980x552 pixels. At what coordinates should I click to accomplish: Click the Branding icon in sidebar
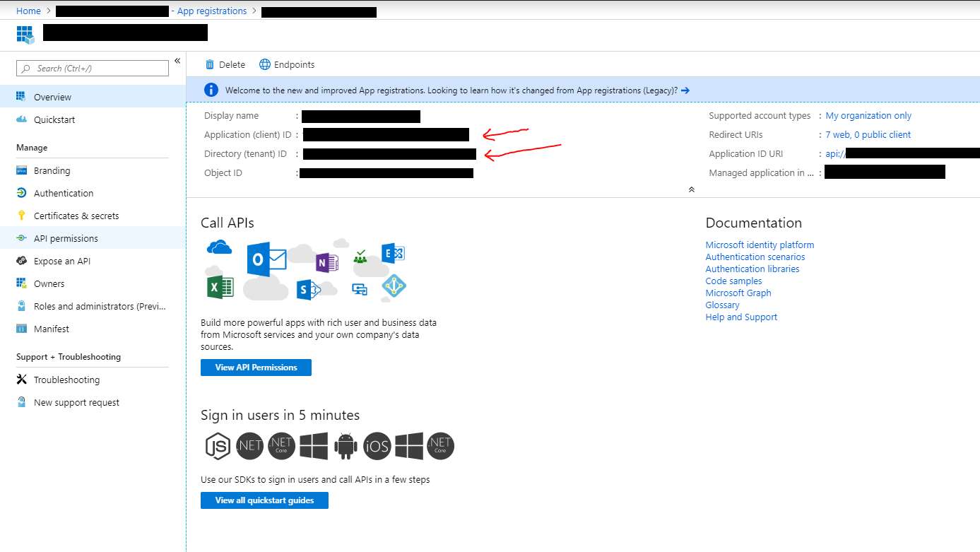point(21,170)
